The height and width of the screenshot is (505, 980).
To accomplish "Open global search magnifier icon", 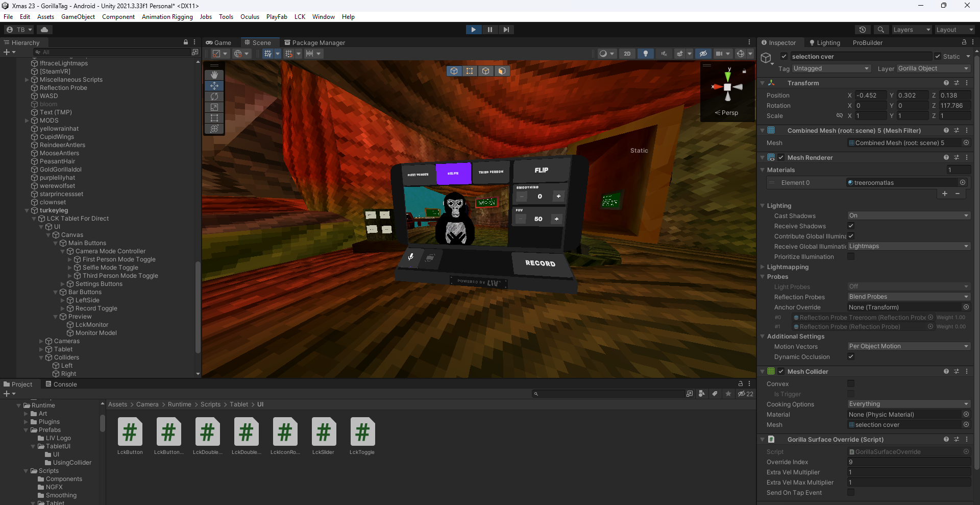I will pos(880,30).
